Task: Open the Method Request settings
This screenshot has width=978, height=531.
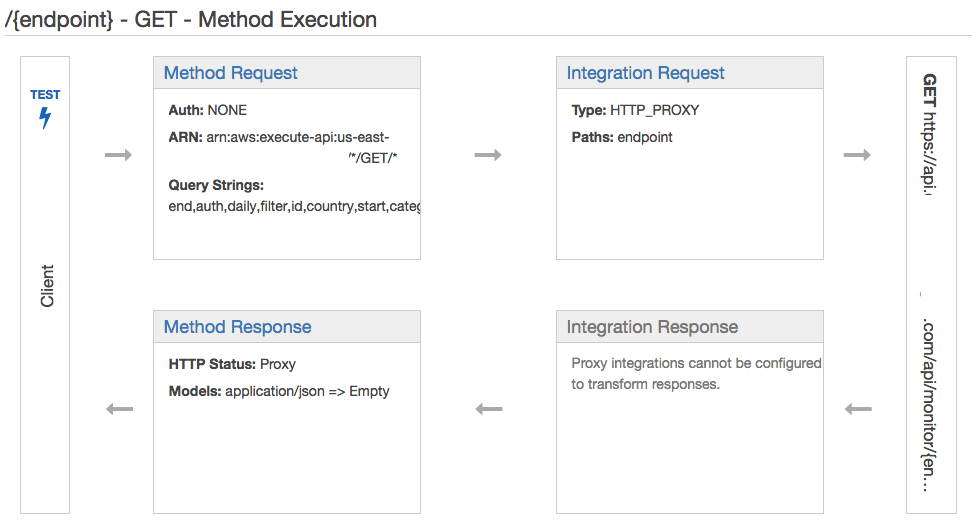Action: click(231, 73)
